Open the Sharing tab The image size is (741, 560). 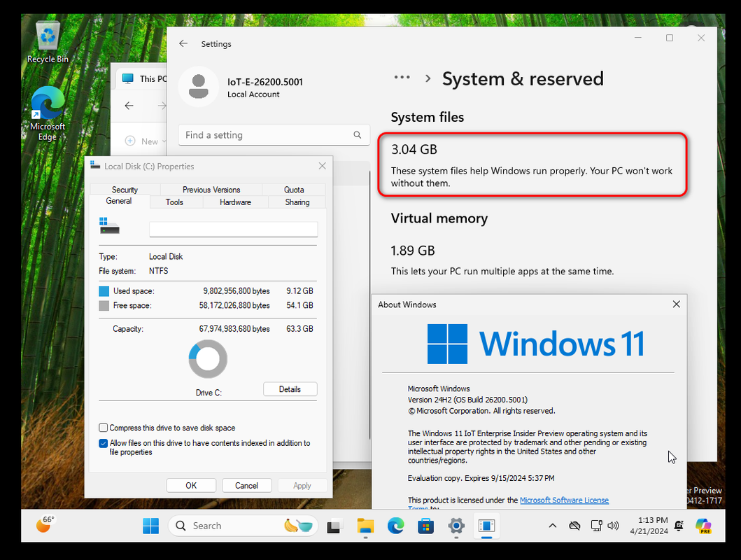pos(297,202)
